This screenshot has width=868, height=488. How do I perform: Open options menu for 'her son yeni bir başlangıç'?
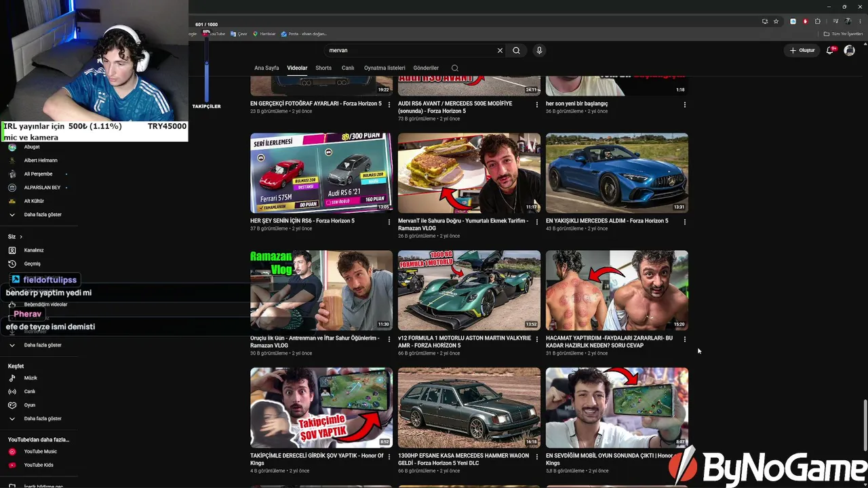[685, 104]
